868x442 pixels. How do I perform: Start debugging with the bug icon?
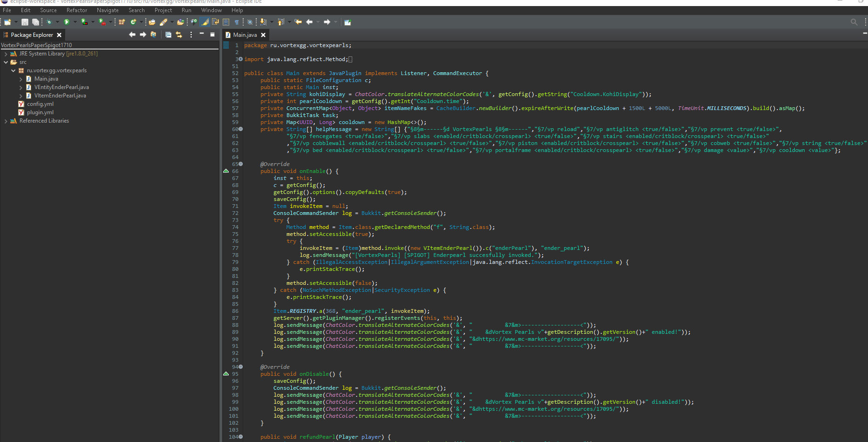pos(48,22)
